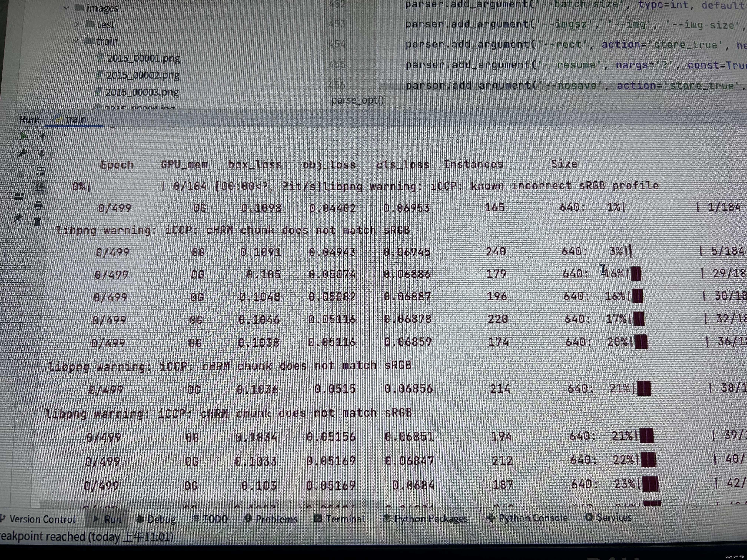Click the Epoch column header in console
The image size is (747, 560).
pos(117,165)
